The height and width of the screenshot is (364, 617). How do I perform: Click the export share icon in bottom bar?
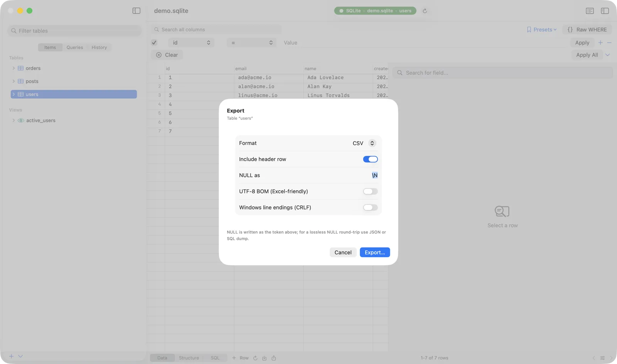[274, 358]
